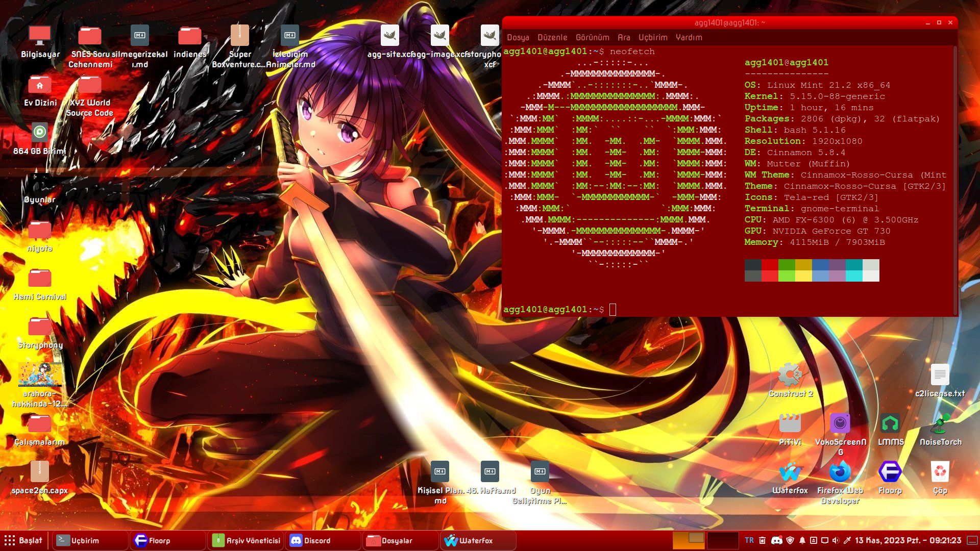Open Firefox Web Developer desktop shortcut
Screen dimensions: 980x551
tap(840, 473)
